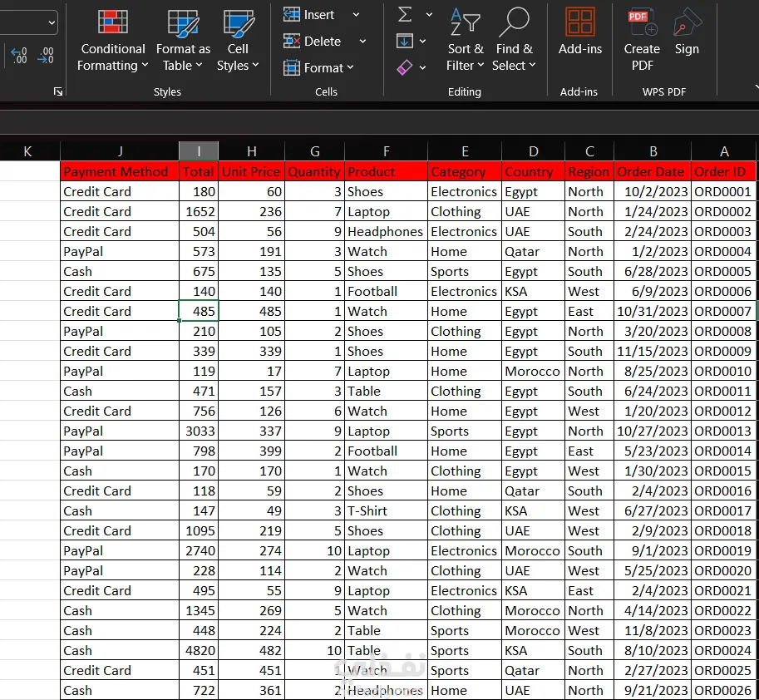Click the Clear eraser icon
The width and height of the screenshot is (759, 700).
[405, 67]
